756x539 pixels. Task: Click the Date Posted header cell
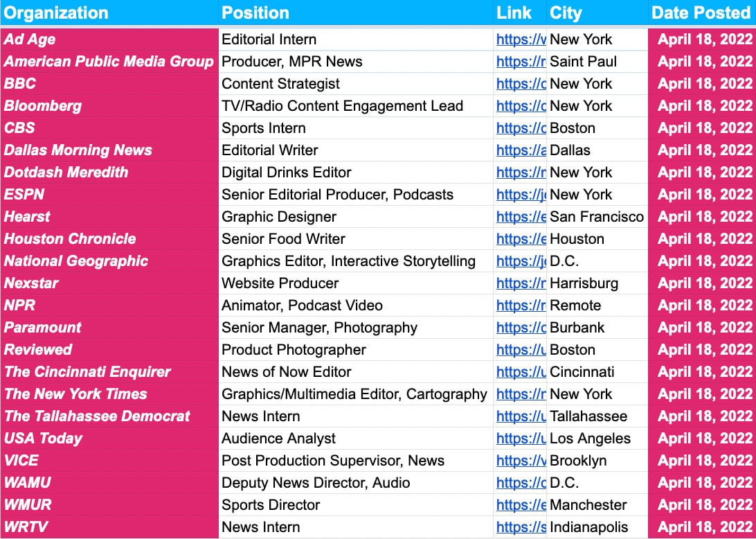coord(701,12)
